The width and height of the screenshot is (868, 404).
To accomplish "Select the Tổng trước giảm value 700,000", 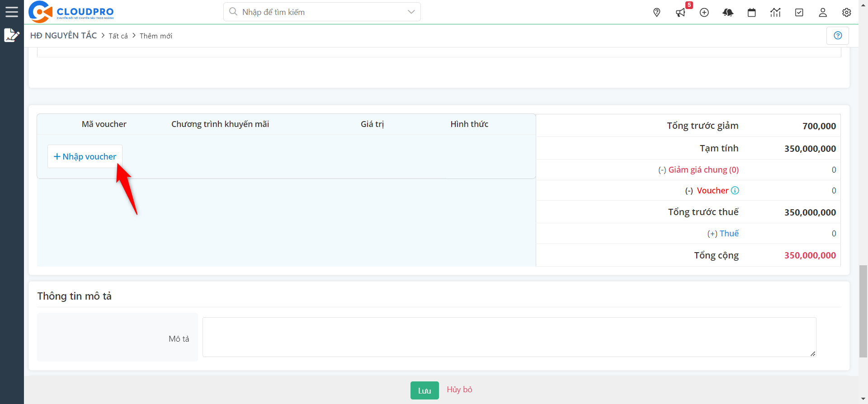I will tap(819, 126).
